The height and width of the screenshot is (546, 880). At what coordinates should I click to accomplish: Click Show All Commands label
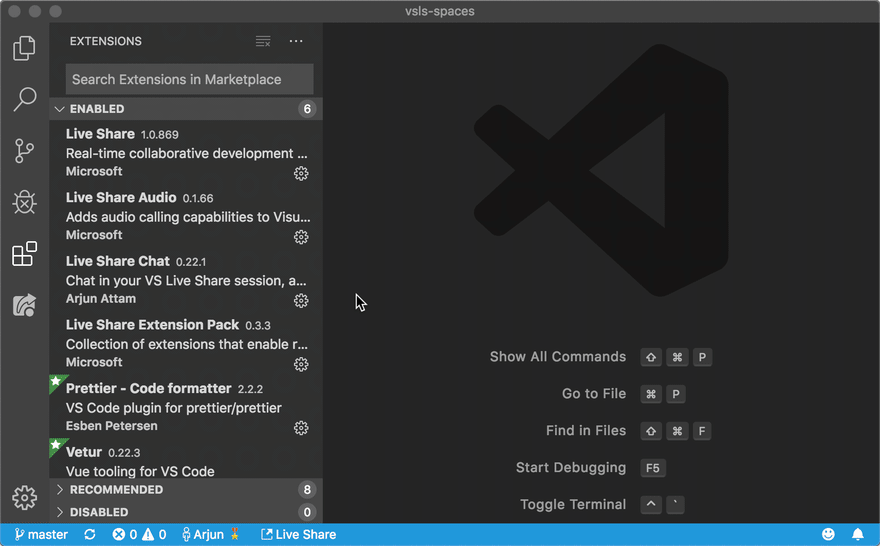[x=557, y=357]
